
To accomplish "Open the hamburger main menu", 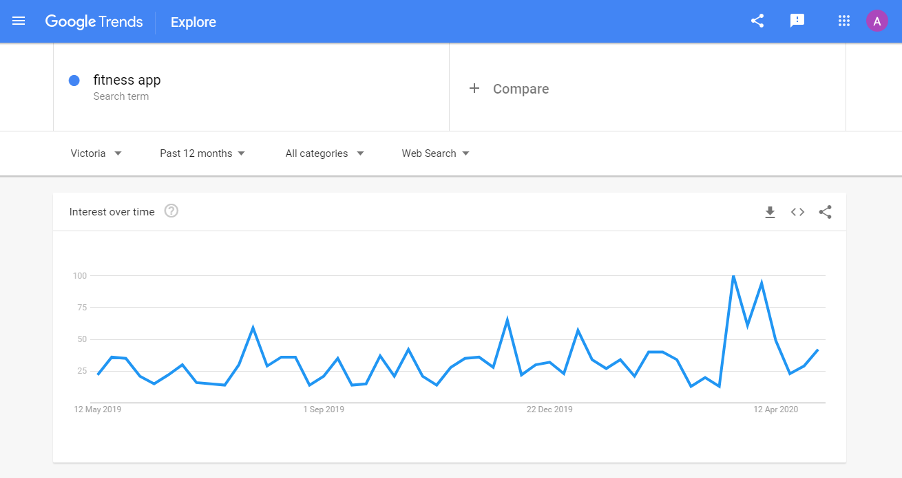I will (18, 21).
